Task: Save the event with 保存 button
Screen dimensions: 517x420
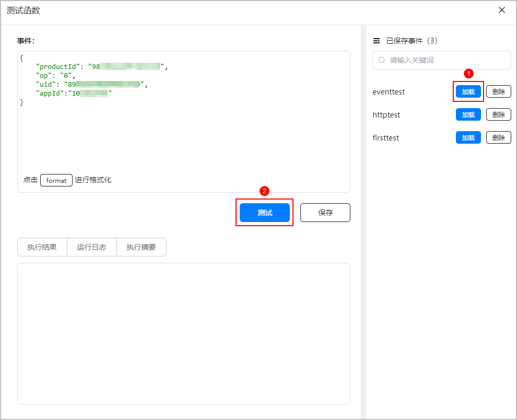Action: [325, 213]
